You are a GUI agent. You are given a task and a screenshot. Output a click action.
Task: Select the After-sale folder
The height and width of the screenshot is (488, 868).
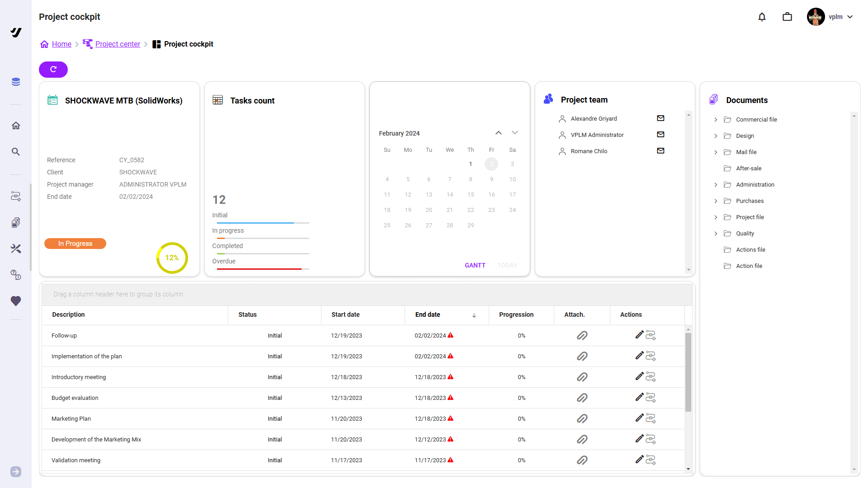tap(749, 169)
